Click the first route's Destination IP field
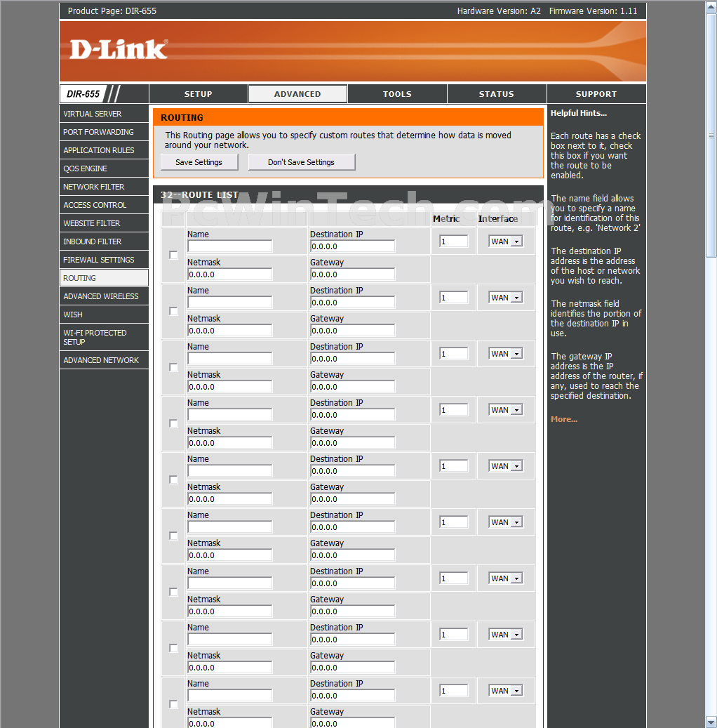The image size is (717, 728). click(353, 246)
